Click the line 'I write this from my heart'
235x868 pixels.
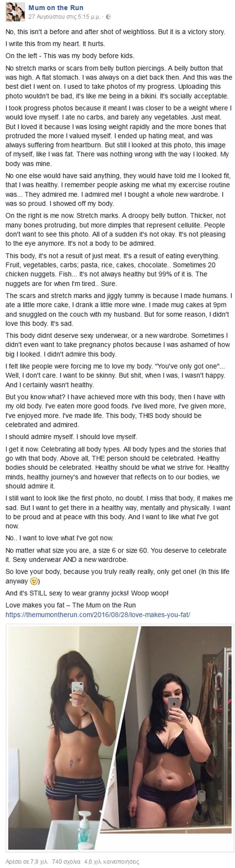pyautogui.click(x=55, y=43)
